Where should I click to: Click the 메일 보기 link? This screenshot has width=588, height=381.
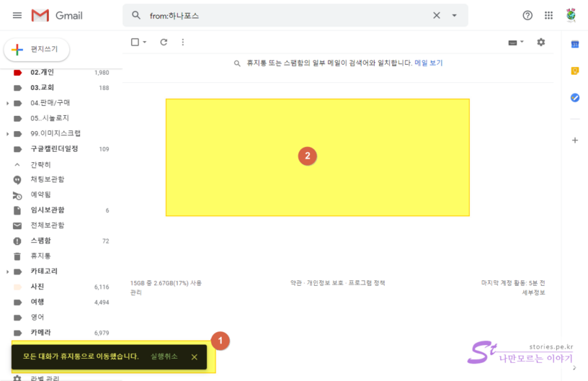[429, 63]
